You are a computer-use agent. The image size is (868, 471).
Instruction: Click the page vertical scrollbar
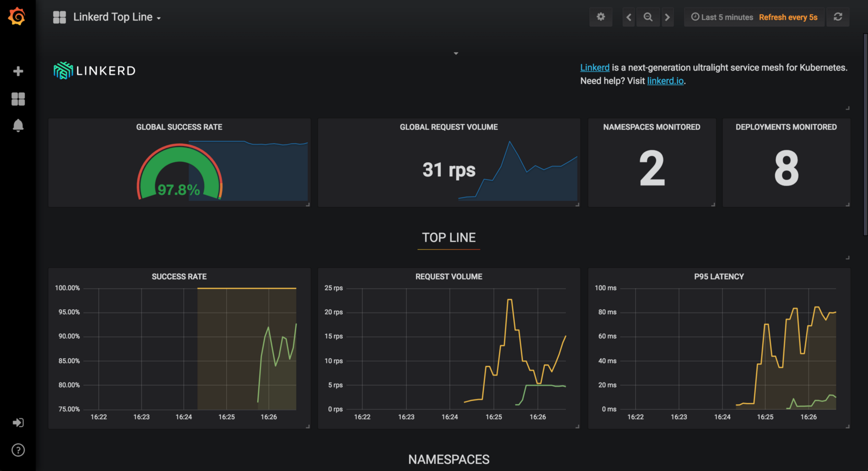(x=865, y=136)
